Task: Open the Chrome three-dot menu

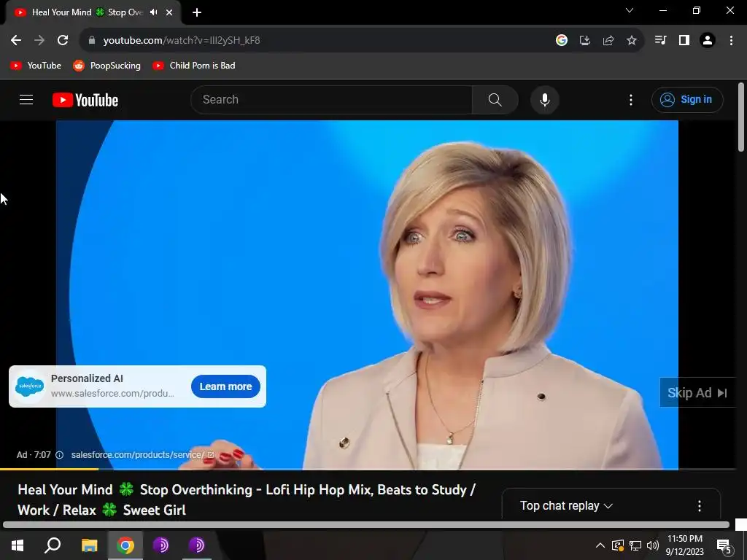Action: point(731,41)
